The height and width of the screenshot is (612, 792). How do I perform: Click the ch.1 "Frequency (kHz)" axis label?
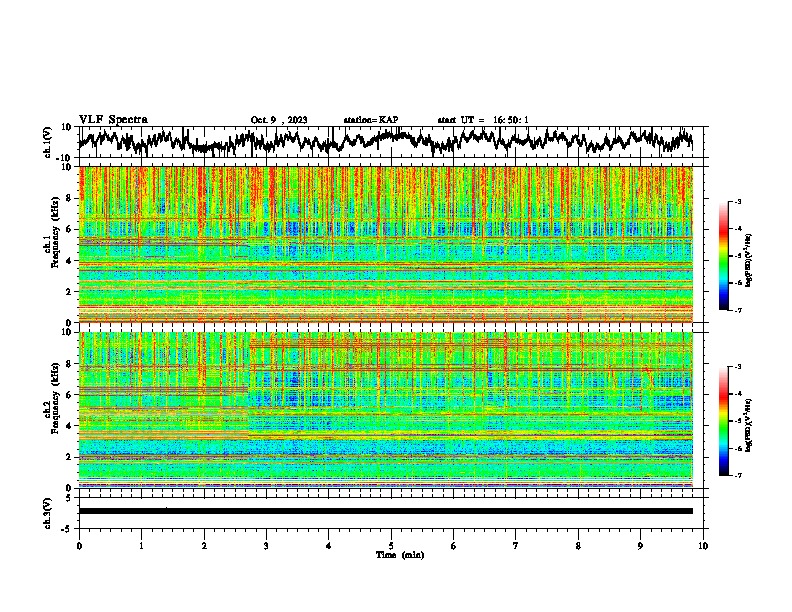55,232
